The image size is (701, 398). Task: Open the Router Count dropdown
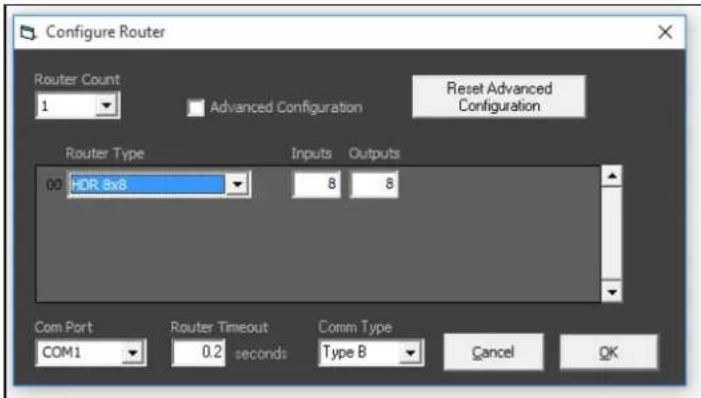tap(106, 106)
